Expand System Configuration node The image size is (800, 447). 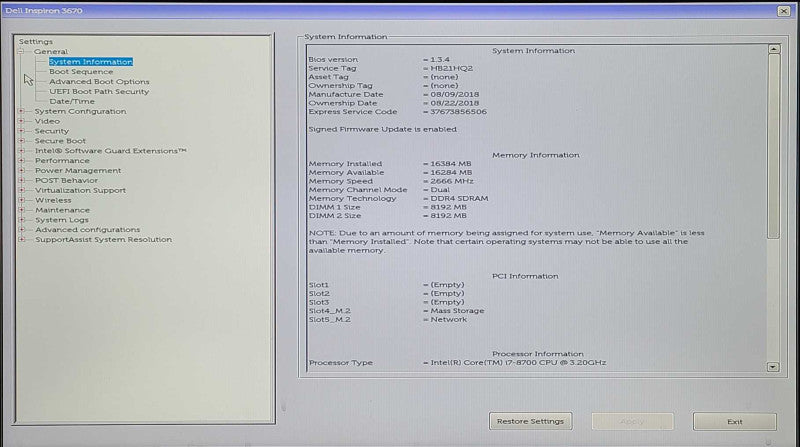point(21,111)
